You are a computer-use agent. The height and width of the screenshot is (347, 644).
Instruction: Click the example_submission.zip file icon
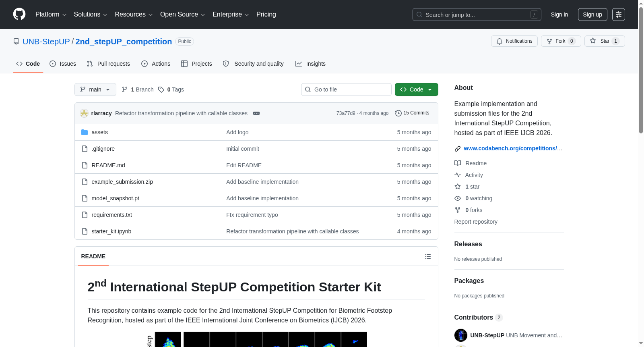85,182
